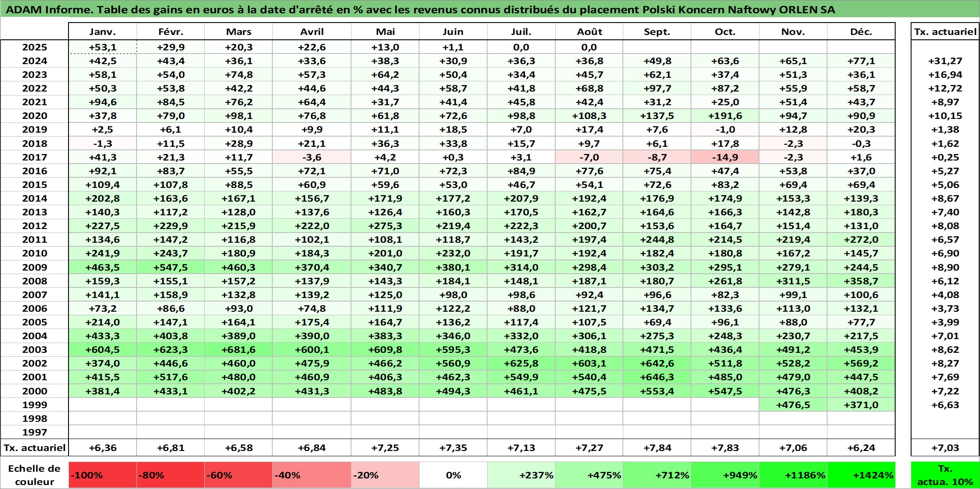Click the +207,9 cell in July 2014
Image resolution: width=980 pixels, height=489 pixels.
point(521,199)
